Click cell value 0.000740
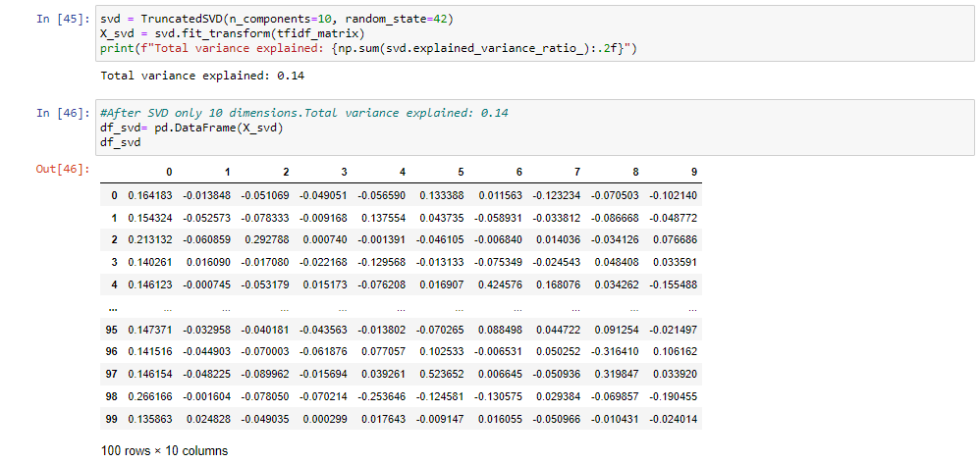The height and width of the screenshot is (463, 980). [x=325, y=241]
